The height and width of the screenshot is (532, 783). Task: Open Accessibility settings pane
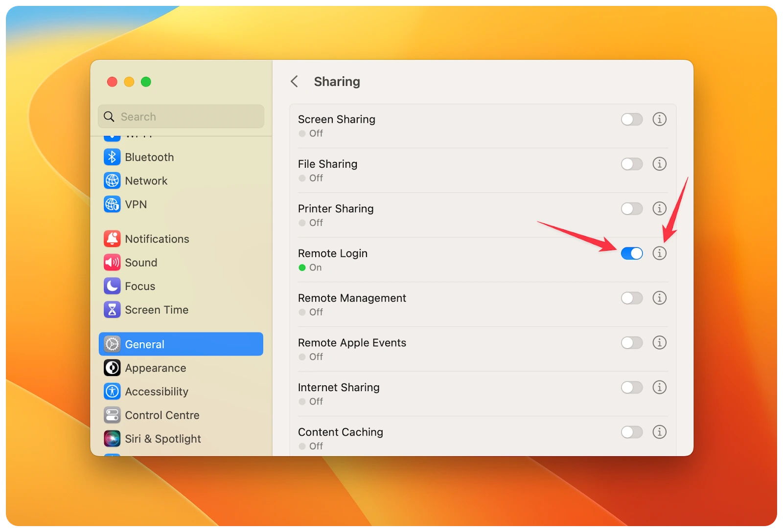(x=181, y=391)
